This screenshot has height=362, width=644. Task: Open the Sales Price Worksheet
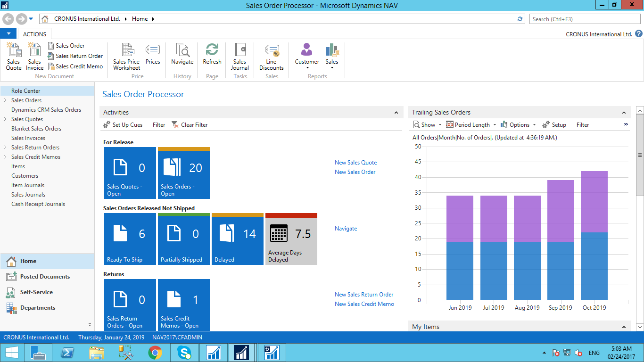126,56
